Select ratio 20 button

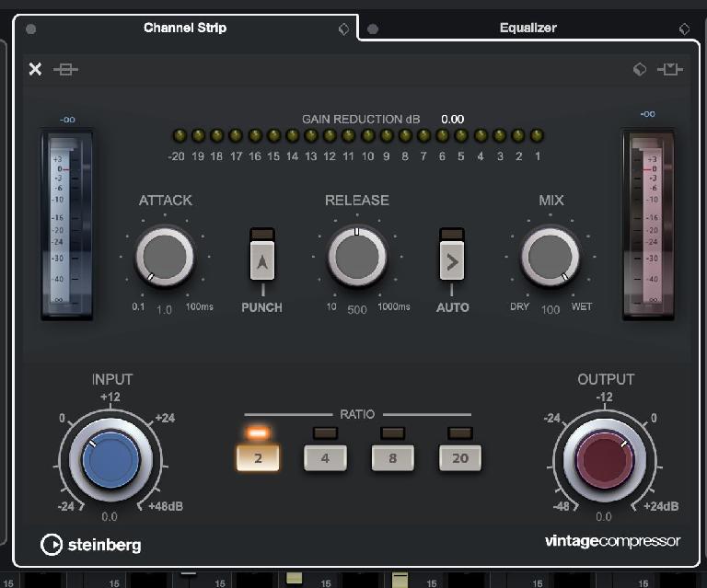(460, 457)
